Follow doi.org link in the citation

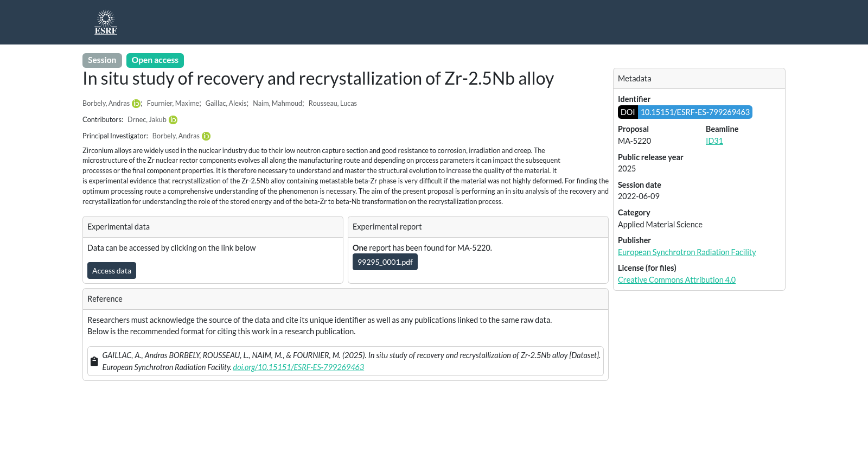[x=298, y=367]
